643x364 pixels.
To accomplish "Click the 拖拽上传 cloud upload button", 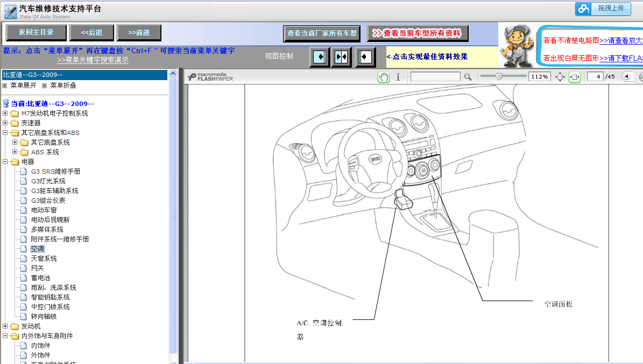I will (x=603, y=9).
